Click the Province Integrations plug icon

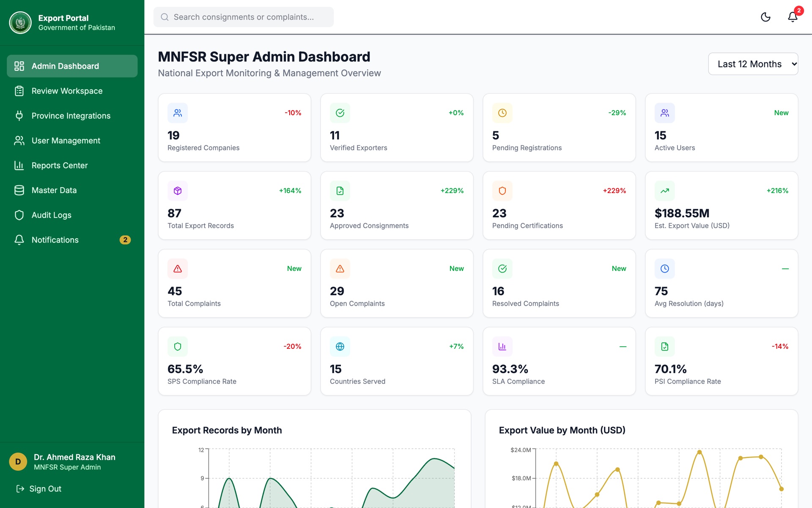click(19, 116)
